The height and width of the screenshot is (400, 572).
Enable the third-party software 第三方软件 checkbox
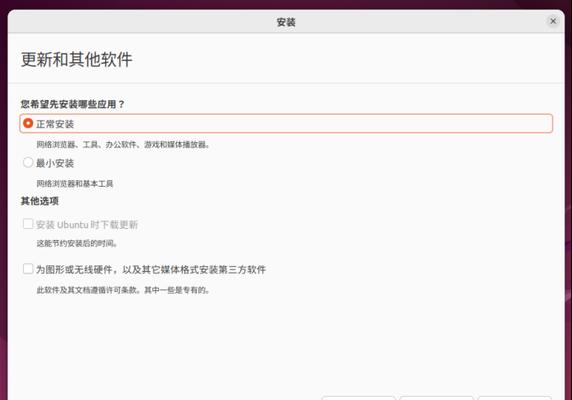click(x=28, y=269)
